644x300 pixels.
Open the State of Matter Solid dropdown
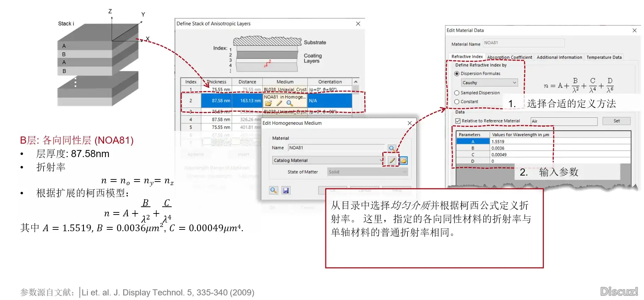point(367,172)
